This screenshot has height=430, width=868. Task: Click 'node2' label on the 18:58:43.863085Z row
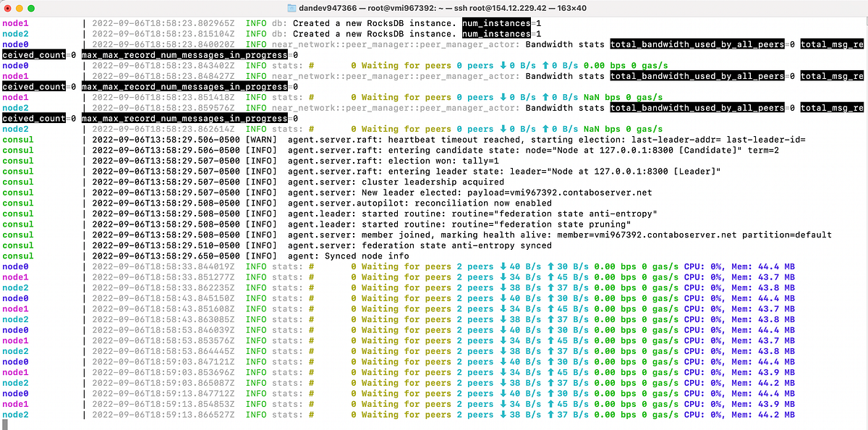point(15,319)
